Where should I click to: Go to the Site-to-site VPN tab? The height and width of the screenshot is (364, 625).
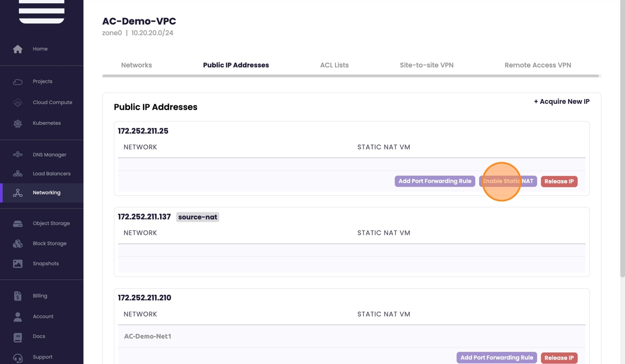point(426,65)
